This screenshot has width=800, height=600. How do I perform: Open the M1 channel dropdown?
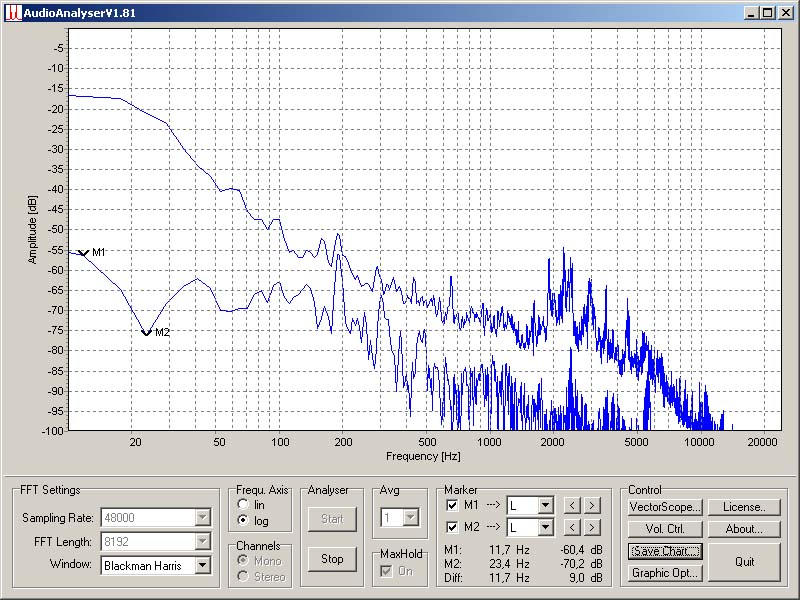click(545, 506)
